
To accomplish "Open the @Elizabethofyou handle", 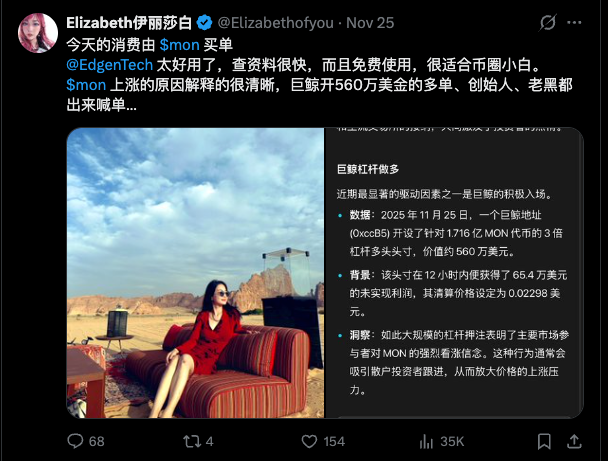I will click(x=275, y=23).
